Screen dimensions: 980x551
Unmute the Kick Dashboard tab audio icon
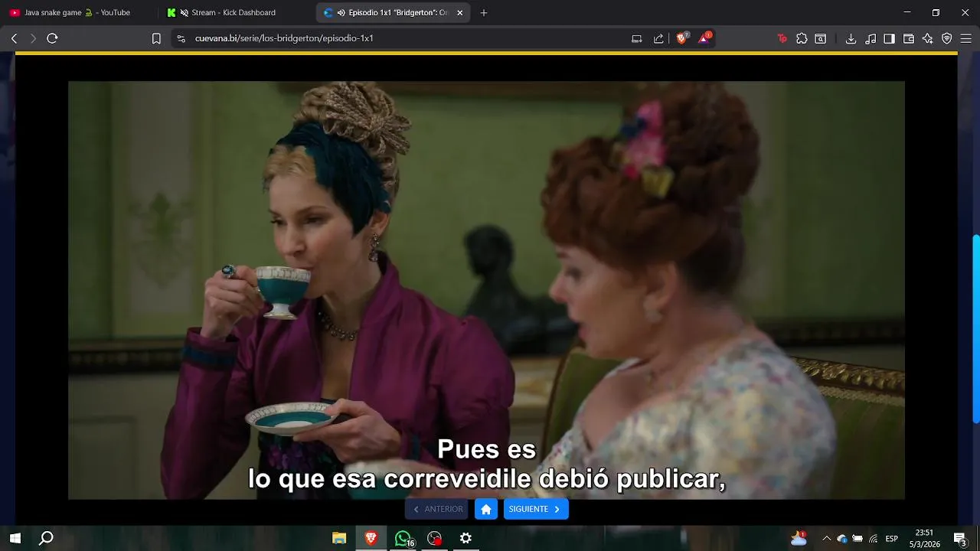pos(184,13)
